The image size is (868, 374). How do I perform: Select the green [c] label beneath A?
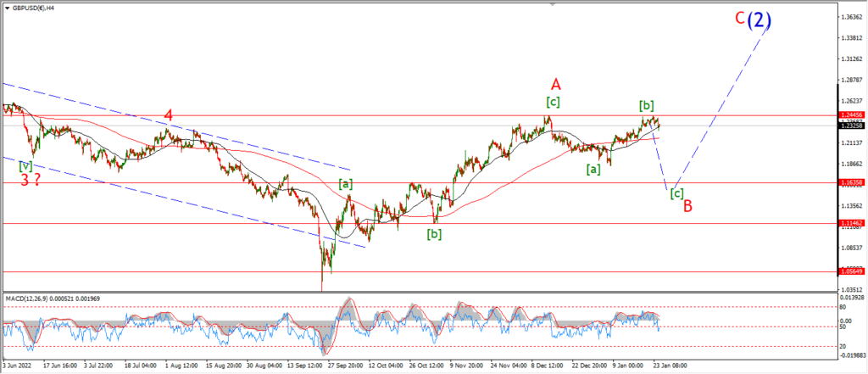click(x=552, y=102)
